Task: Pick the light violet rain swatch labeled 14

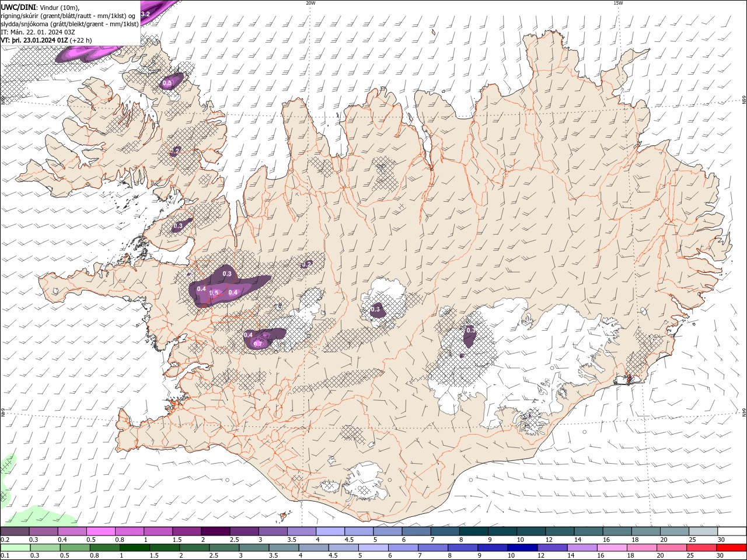Action: (581, 548)
